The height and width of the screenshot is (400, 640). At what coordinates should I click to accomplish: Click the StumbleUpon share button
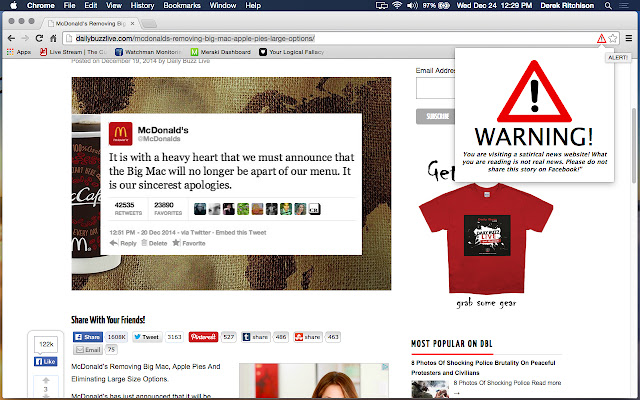(x=308, y=337)
